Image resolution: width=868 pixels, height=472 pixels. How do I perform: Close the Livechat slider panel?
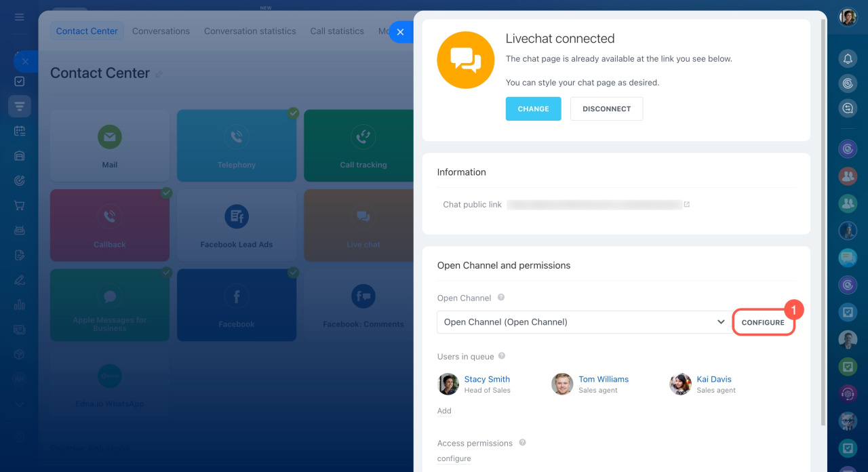click(x=400, y=32)
